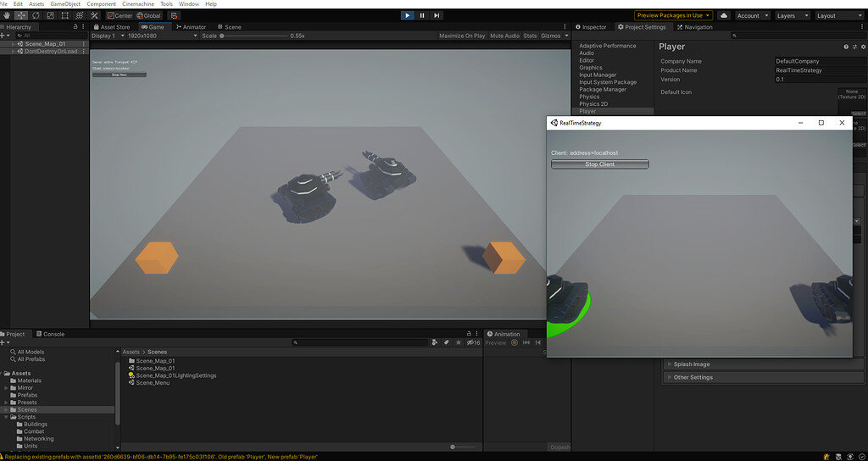The height and width of the screenshot is (461, 868).
Task: Click the Pause playback button
Action: 422,15
